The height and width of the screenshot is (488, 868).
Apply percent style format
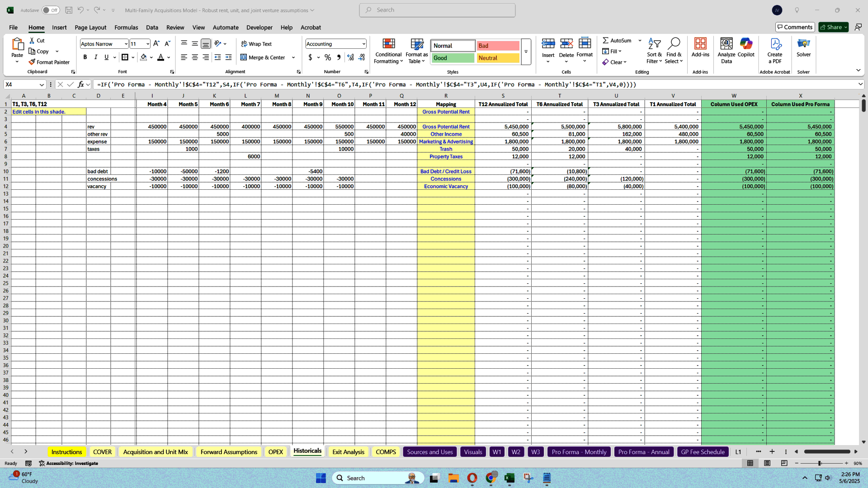pyautogui.click(x=328, y=57)
